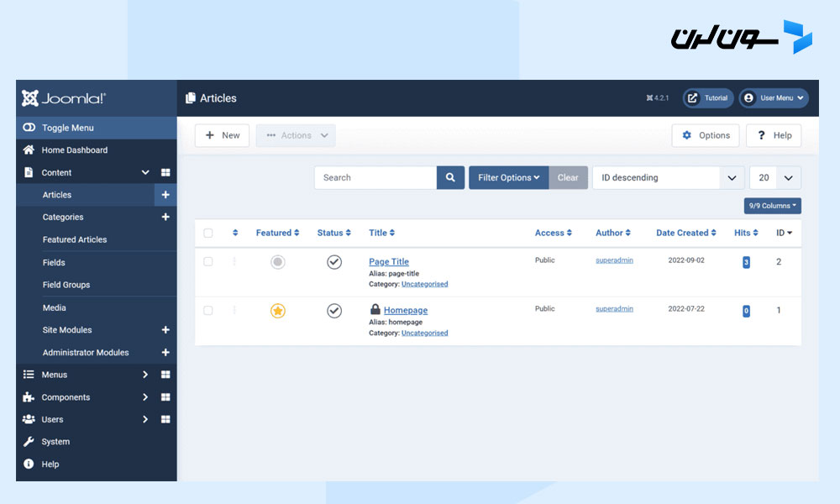Sort by ordering column arrows icon
The image size is (840, 504).
(235, 233)
